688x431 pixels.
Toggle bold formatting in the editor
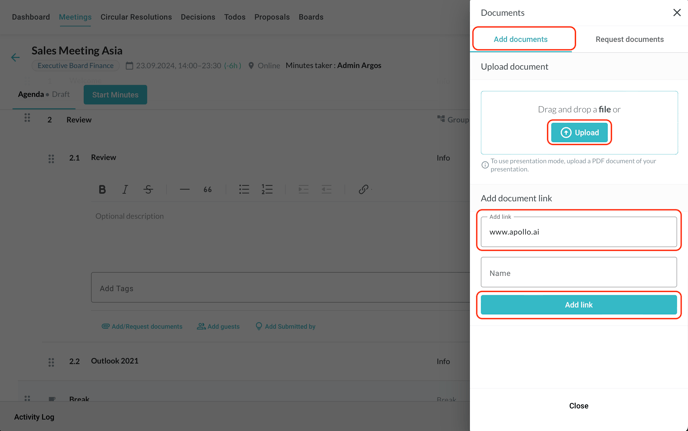pos(102,189)
